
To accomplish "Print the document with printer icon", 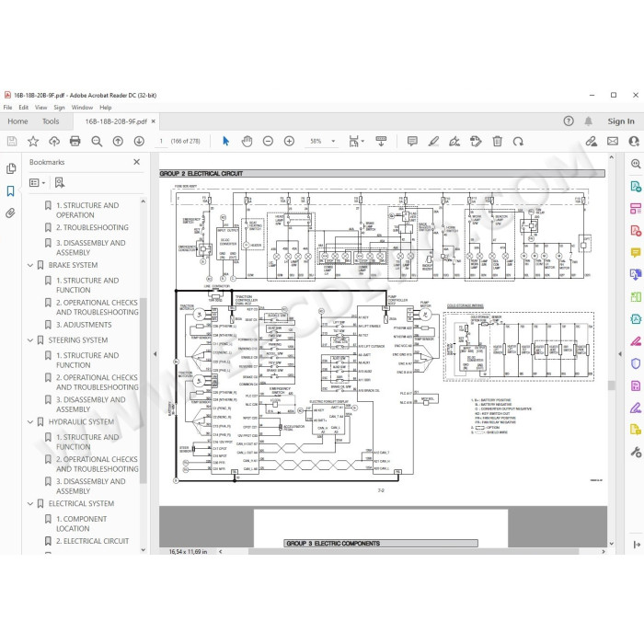I will tap(75, 142).
